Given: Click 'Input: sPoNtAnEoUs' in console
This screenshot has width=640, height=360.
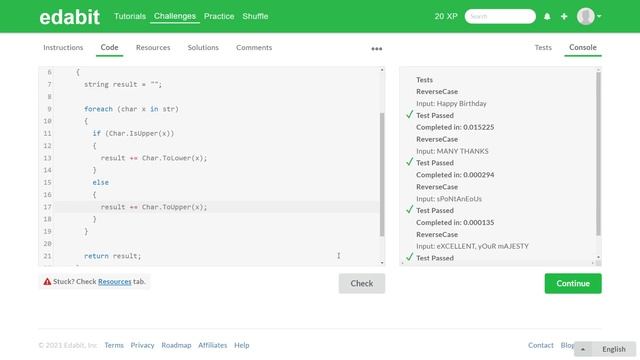Looking at the screenshot, I should click(x=449, y=199).
